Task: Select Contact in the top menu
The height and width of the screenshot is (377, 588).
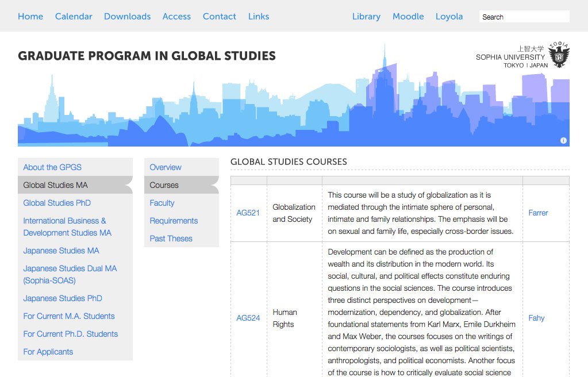Action: coord(220,17)
